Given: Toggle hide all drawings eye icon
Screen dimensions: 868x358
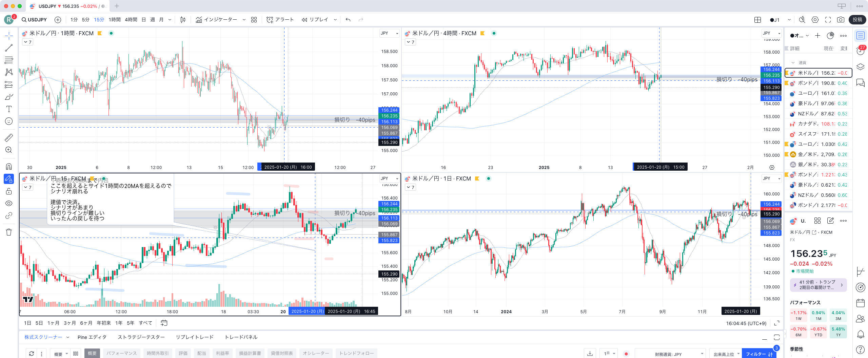Looking at the screenshot, I should (x=9, y=203).
